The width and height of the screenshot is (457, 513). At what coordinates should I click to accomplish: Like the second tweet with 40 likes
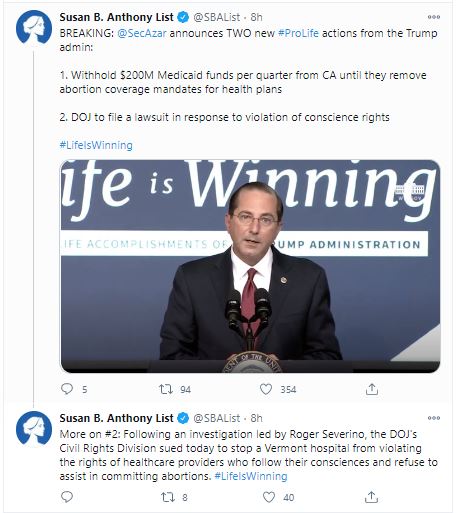tap(269, 497)
